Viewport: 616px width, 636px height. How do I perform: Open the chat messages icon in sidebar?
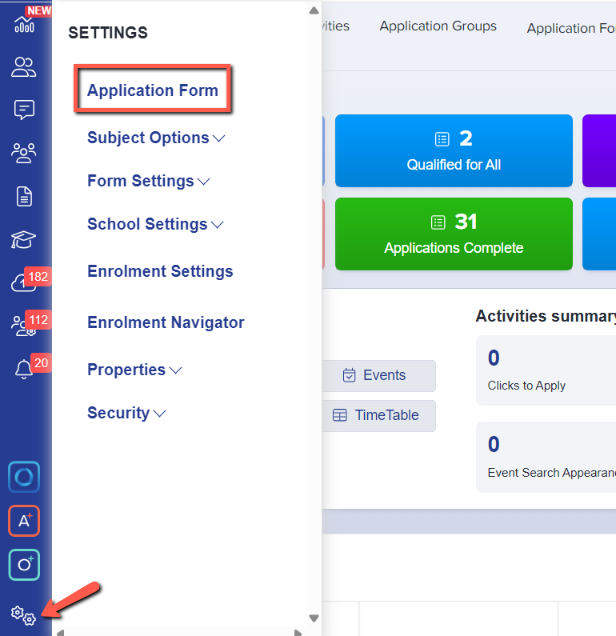coord(24,110)
